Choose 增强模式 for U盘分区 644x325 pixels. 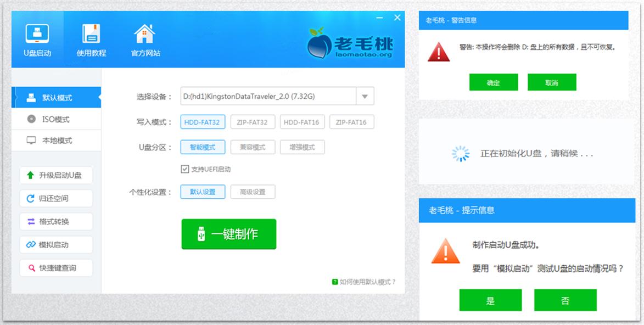[x=302, y=147]
